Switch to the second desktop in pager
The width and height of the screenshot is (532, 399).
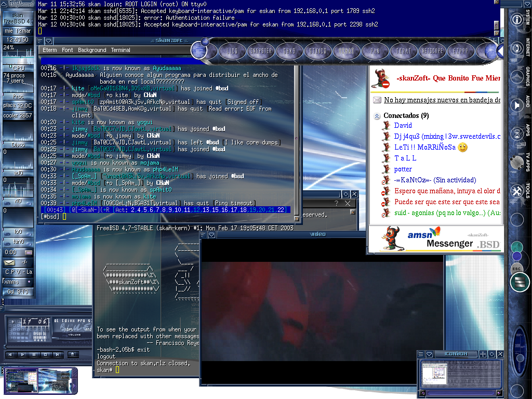click(x=55, y=381)
